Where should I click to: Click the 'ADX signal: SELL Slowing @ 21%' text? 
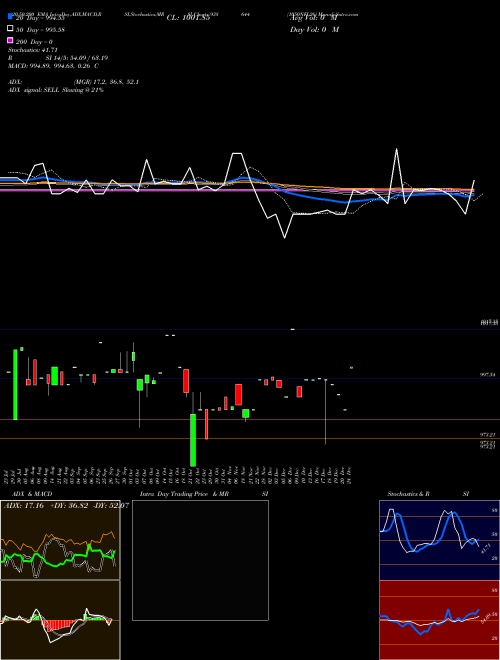[56, 90]
